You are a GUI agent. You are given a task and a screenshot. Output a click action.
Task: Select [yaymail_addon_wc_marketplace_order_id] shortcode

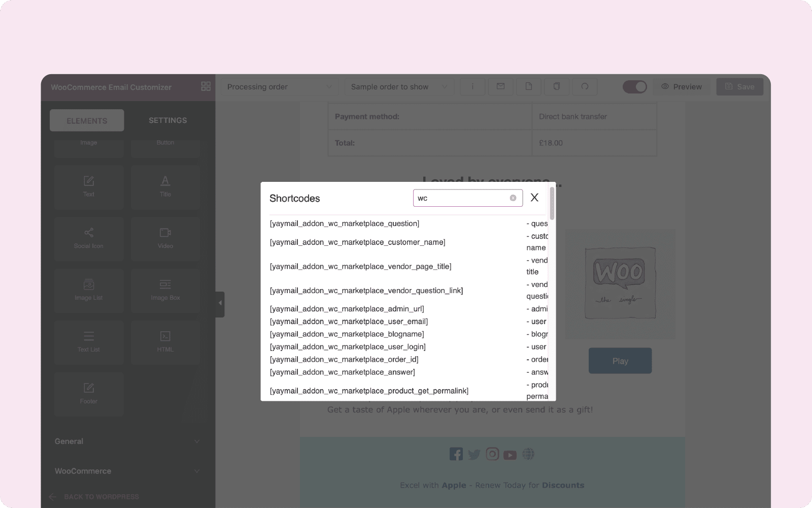345,360
